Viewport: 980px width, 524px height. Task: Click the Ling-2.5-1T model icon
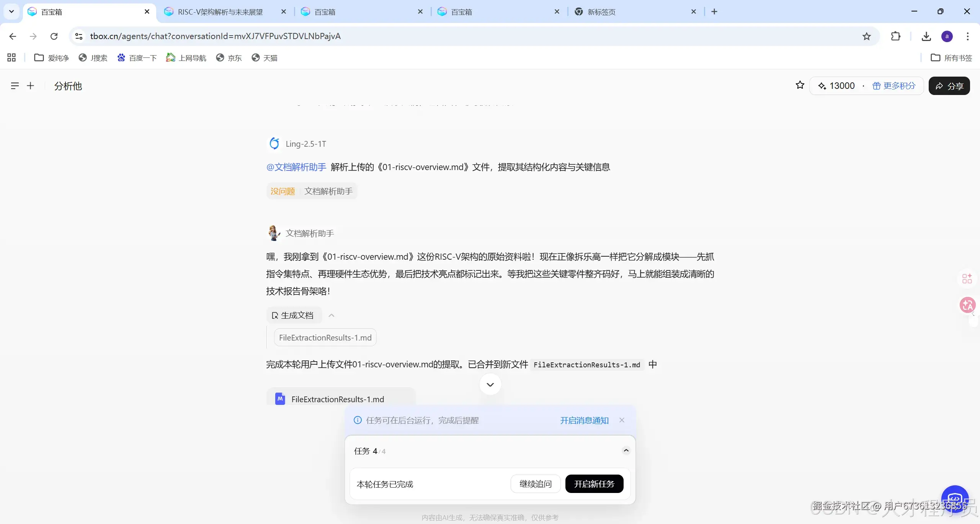coord(274,143)
